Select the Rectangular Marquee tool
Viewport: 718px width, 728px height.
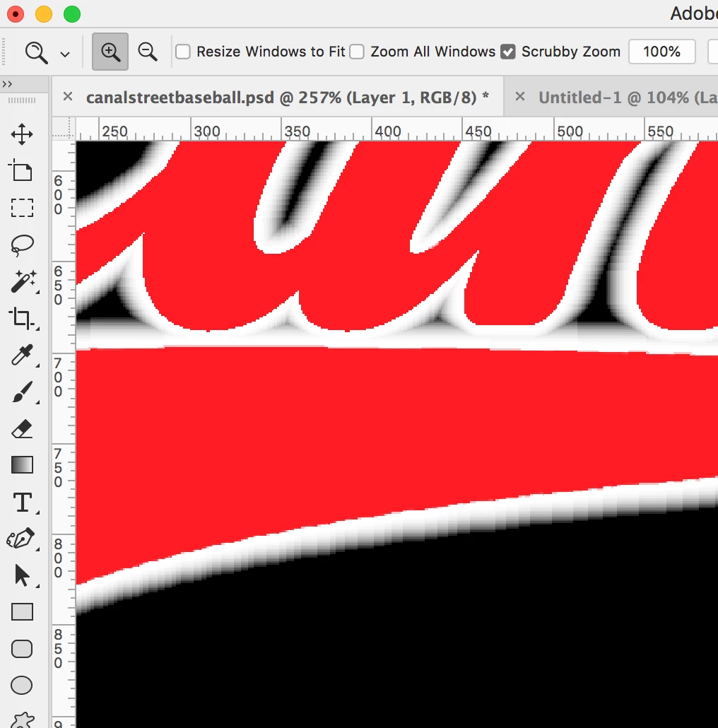(22, 208)
